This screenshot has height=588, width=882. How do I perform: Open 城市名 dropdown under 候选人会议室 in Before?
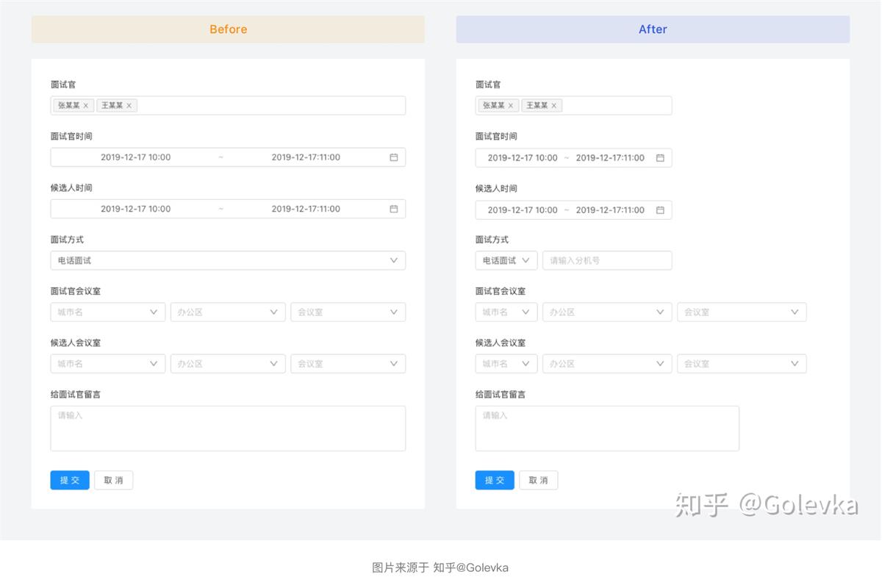coord(108,363)
